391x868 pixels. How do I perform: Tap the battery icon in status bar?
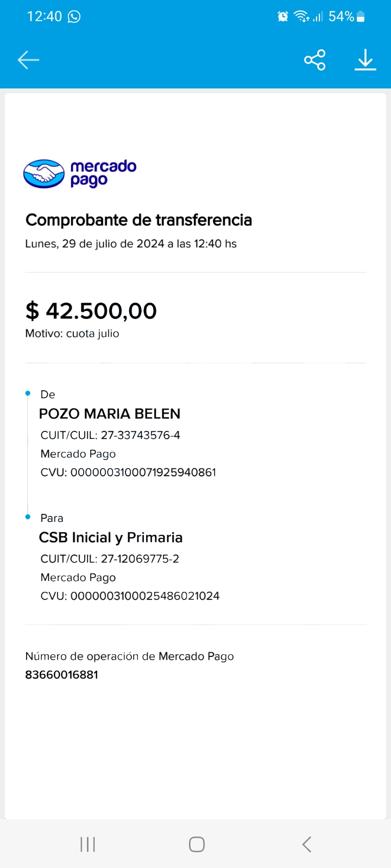(x=361, y=17)
